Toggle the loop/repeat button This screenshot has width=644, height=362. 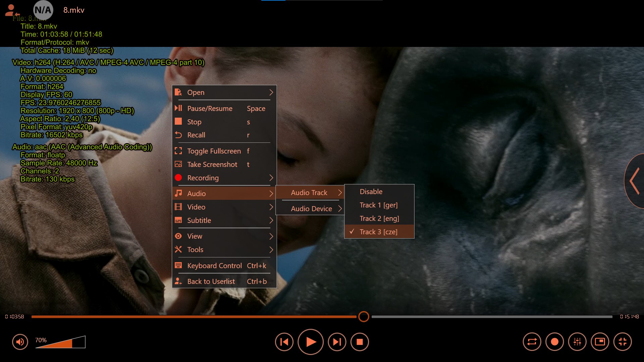point(532,342)
